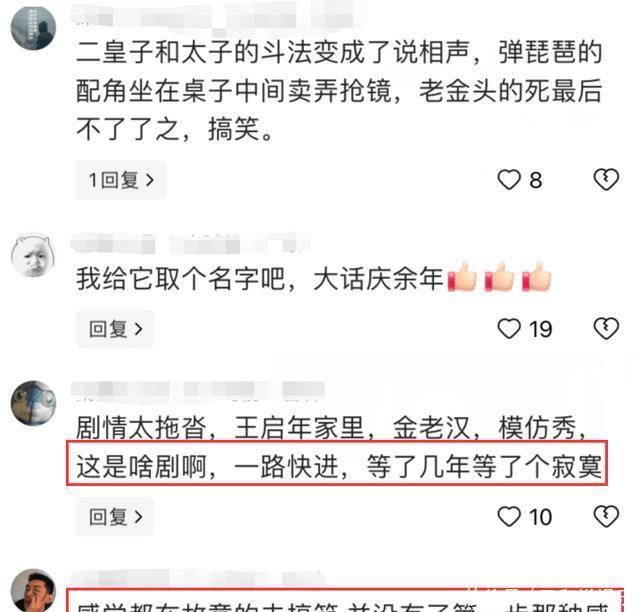Tap broken heart on 大话庆余年 comment
The height and width of the screenshot is (612, 640).
[606, 329]
